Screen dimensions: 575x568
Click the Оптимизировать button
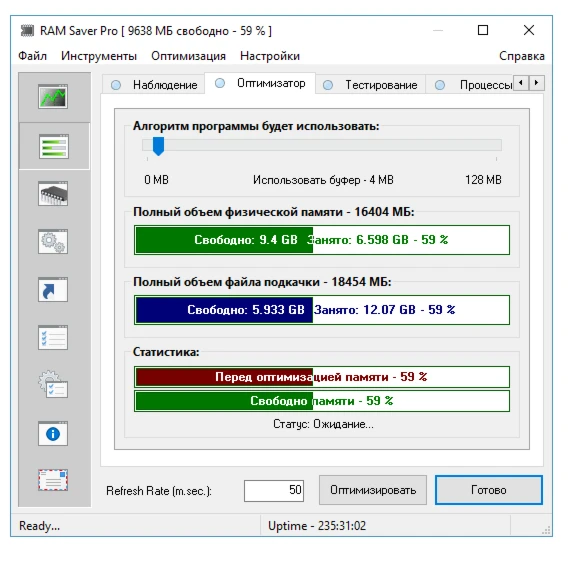point(373,490)
